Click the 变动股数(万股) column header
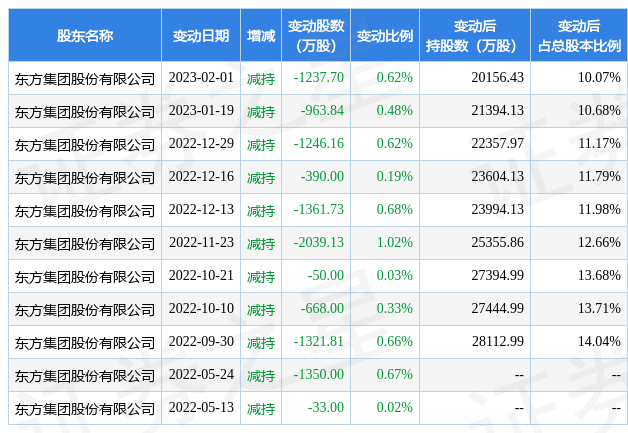The image size is (628, 433). [x=316, y=36]
